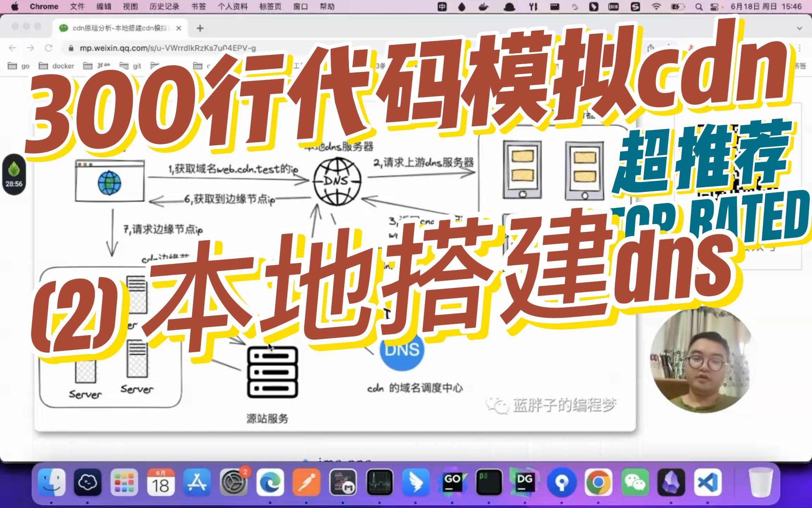Launch DataGrip from the Dock
This screenshot has width=812, height=508.
(x=525, y=482)
